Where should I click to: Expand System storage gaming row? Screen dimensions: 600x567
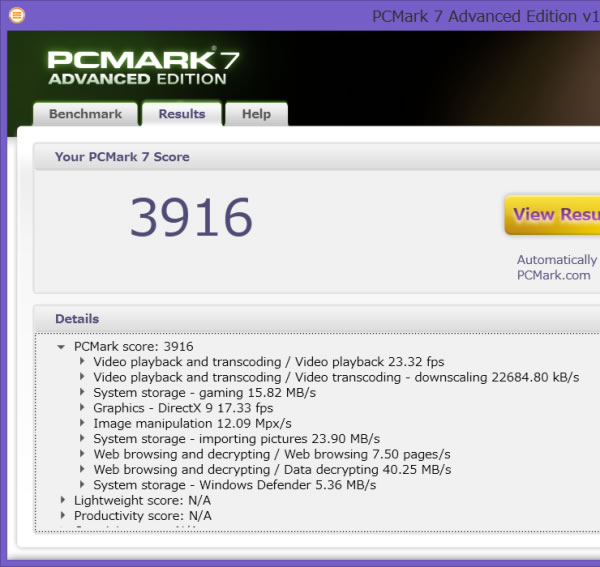(x=82, y=392)
